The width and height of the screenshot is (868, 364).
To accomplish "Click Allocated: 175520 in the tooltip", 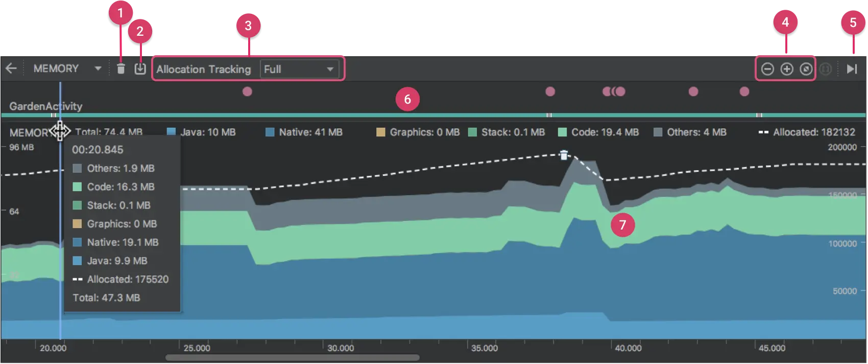I will click(x=120, y=279).
